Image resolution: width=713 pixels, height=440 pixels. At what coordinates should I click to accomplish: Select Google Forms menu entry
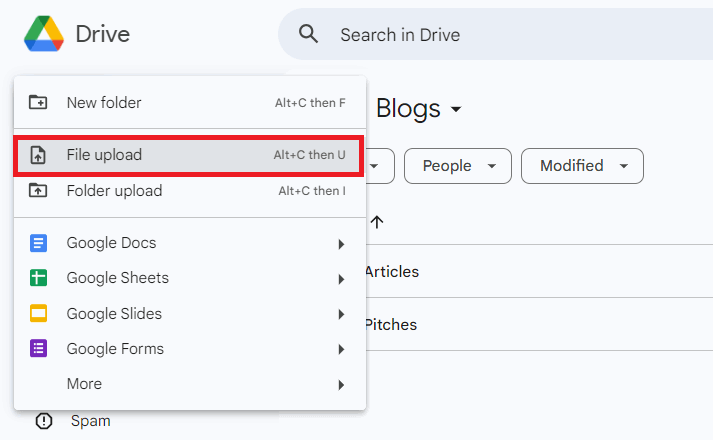coord(190,349)
